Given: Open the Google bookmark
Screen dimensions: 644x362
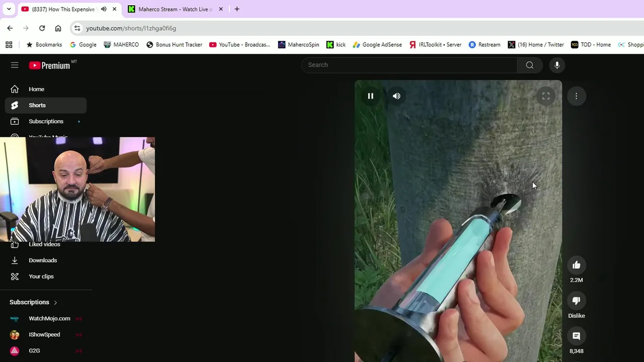Looking at the screenshot, I should [83, 45].
